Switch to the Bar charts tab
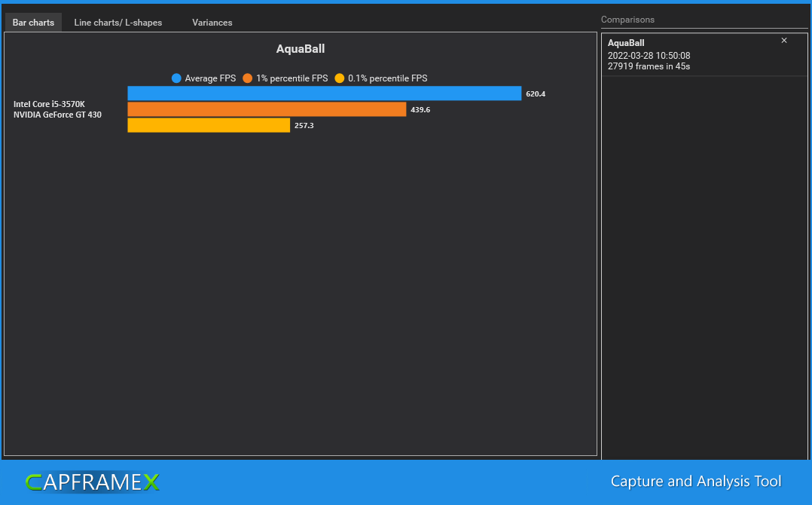Viewport: 812px width, 505px height. (x=33, y=23)
